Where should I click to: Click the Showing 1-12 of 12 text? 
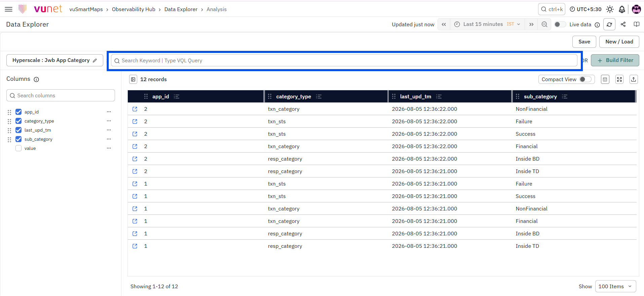[154, 287]
